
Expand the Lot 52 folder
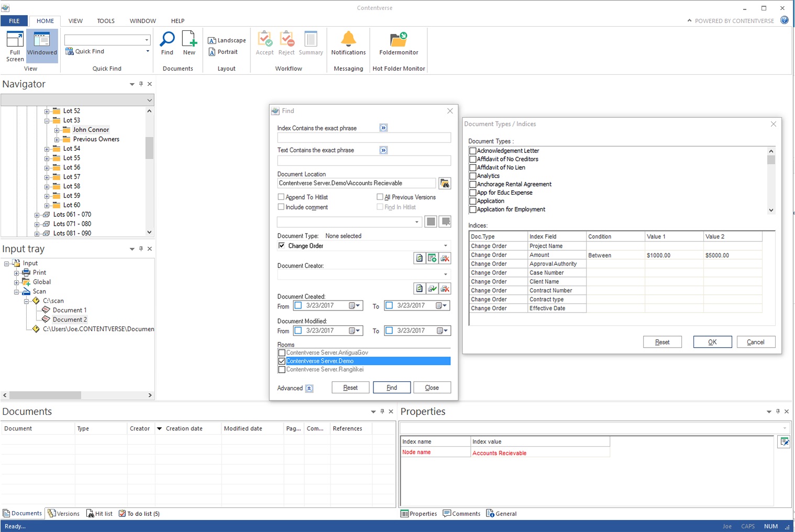47,111
